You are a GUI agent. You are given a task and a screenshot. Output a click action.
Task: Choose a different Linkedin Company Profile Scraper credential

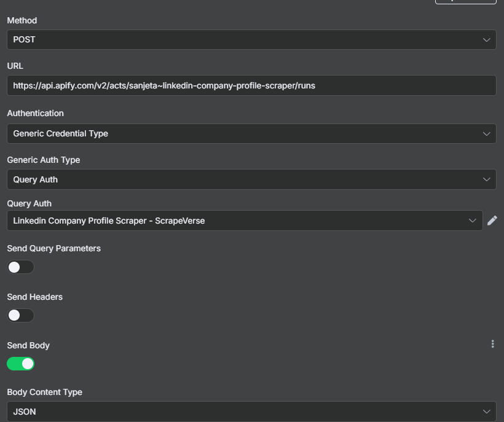[x=245, y=221]
